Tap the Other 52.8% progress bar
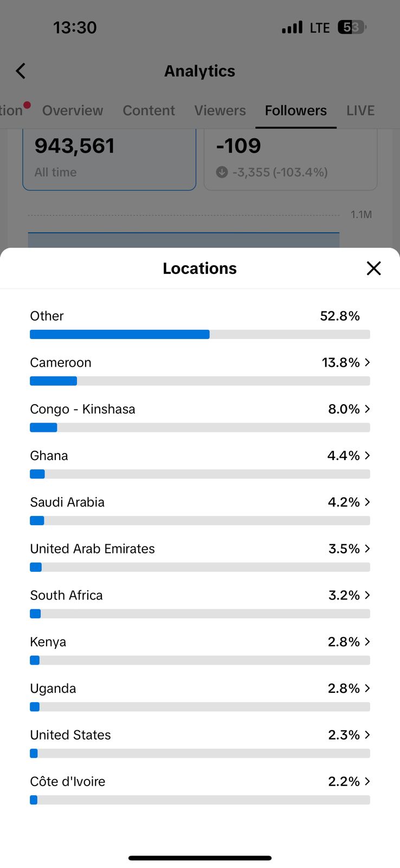The height and width of the screenshot is (868, 400). pyautogui.click(x=199, y=334)
